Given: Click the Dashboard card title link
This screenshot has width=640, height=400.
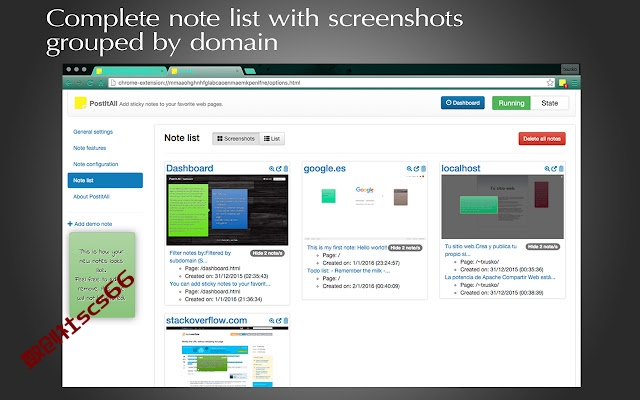Looking at the screenshot, I should [190, 168].
